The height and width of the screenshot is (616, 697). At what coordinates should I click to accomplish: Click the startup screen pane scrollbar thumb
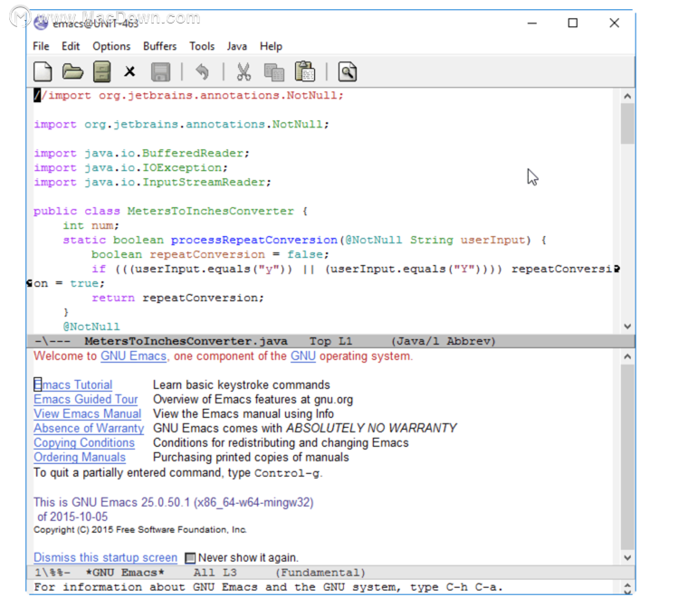tap(627, 457)
